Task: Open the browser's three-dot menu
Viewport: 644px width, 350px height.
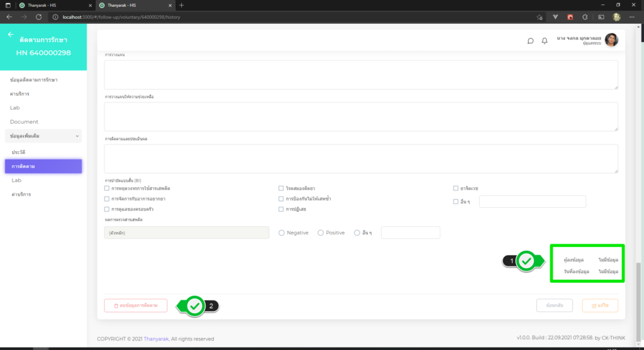Action: click(x=633, y=17)
